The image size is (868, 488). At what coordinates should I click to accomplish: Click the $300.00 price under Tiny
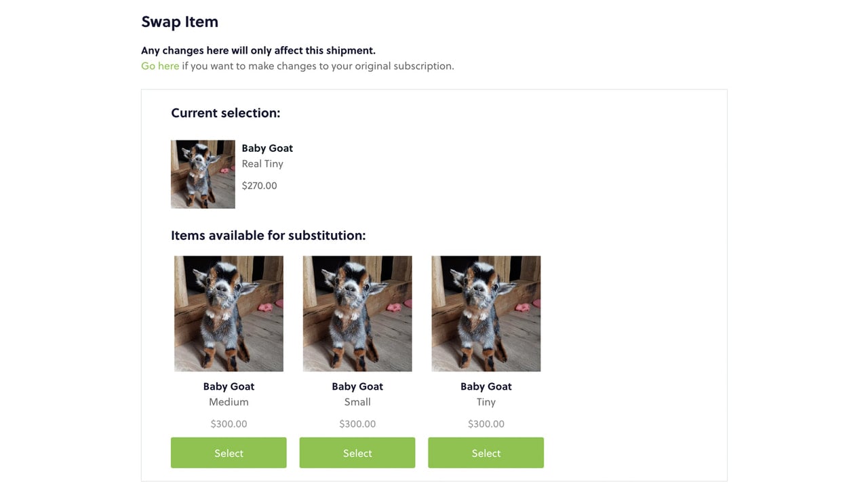point(486,424)
